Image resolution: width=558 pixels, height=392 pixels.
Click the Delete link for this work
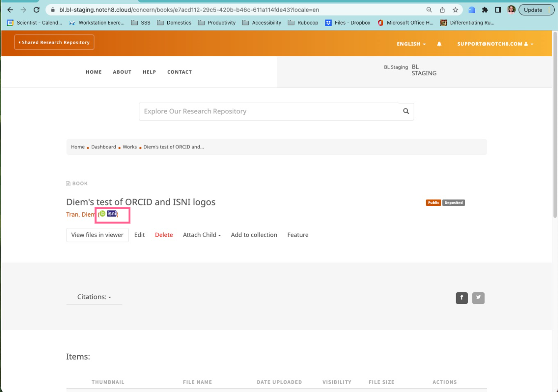pyautogui.click(x=164, y=235)
